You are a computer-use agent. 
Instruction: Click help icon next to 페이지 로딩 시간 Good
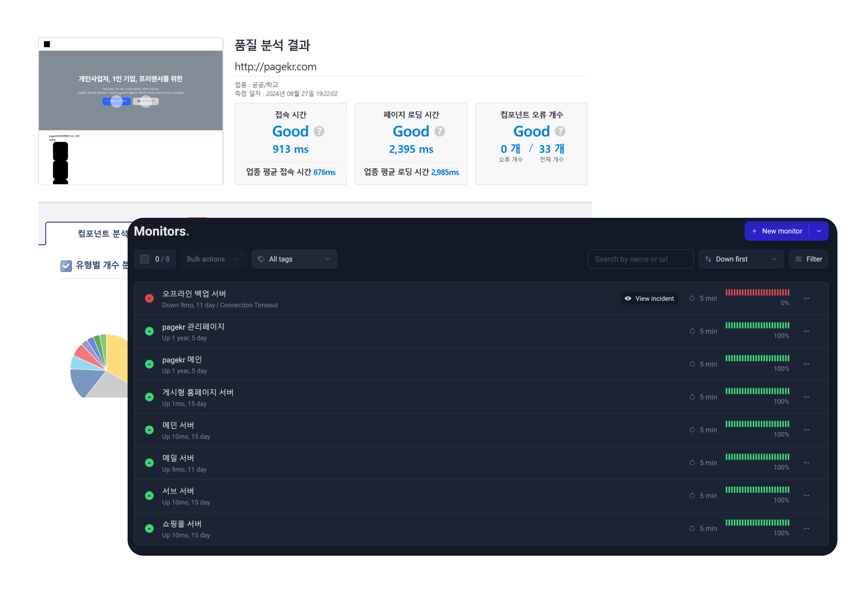(x=440, y=131)
